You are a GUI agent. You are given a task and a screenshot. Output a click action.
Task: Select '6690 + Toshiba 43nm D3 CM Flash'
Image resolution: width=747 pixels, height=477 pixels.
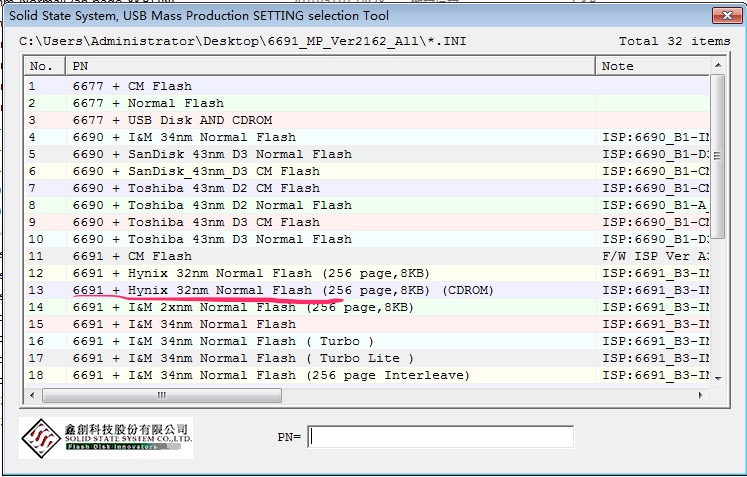pyautogui.click(x=367, y=222)
